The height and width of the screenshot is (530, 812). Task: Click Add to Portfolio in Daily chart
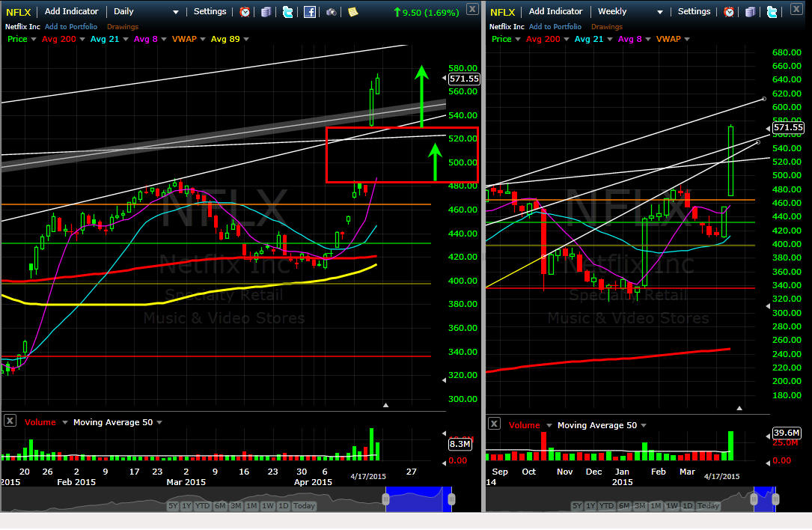point(71,26)
